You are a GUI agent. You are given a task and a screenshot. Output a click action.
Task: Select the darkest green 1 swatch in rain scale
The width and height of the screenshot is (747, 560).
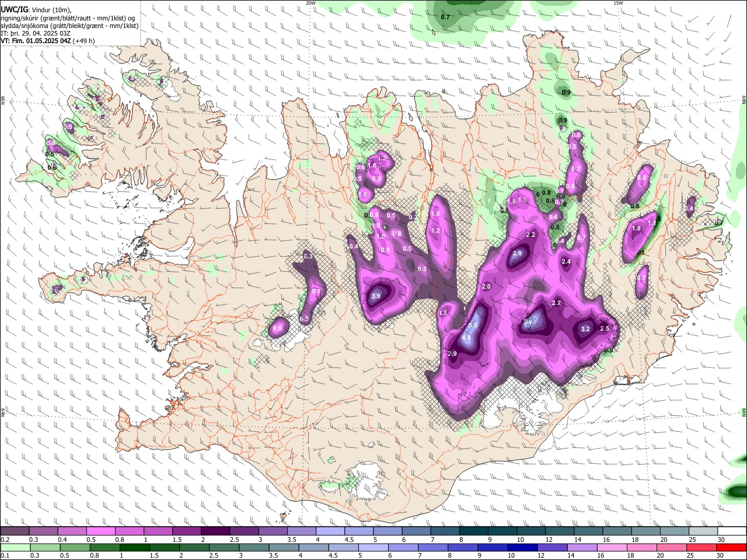[134, 548]
